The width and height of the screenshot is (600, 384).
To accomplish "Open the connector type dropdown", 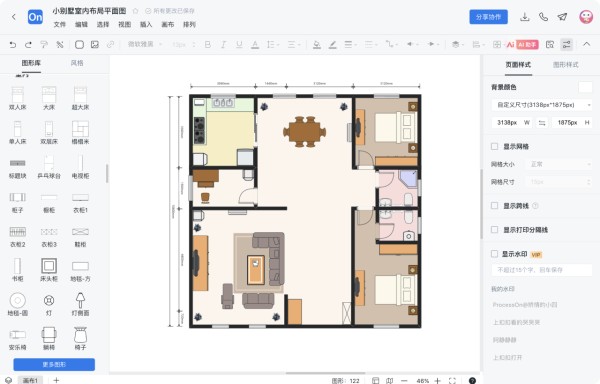I will (x=391, y=45).
